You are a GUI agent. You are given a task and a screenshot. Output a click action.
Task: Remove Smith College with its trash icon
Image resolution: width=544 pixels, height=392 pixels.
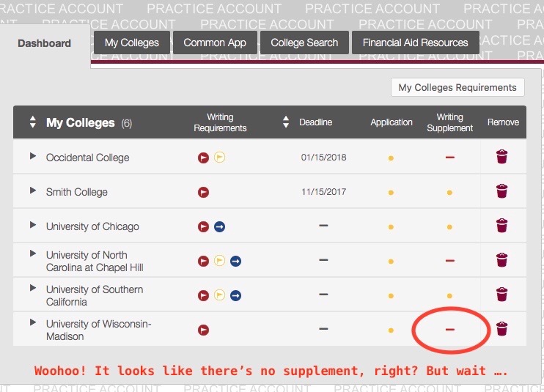[x=501, y=191]
